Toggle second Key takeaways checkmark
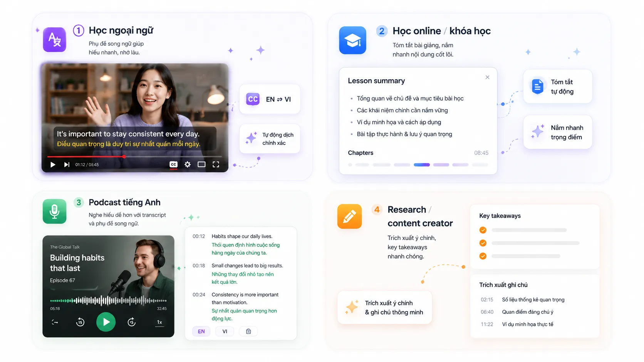 tap(483, 243)
